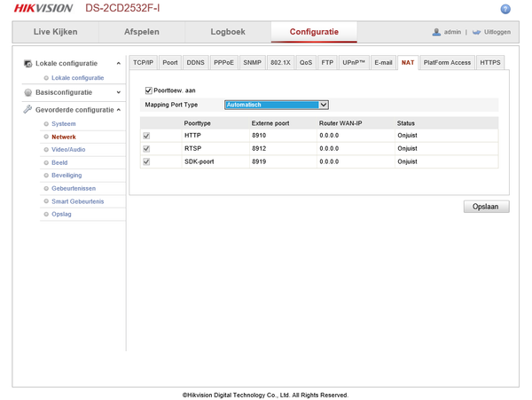Open the UPnP tab
532x400 pixels.
point(354,63)
